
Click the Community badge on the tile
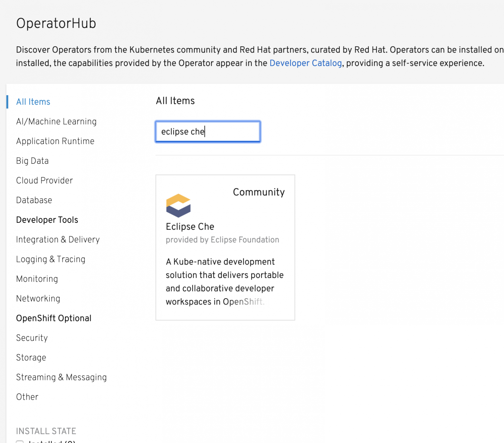(259, 192)
